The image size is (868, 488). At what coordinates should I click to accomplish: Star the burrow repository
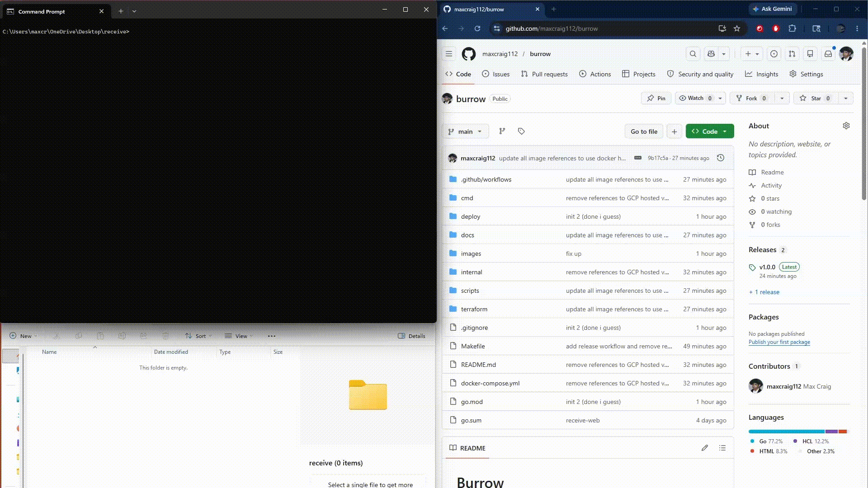point(816,98)
